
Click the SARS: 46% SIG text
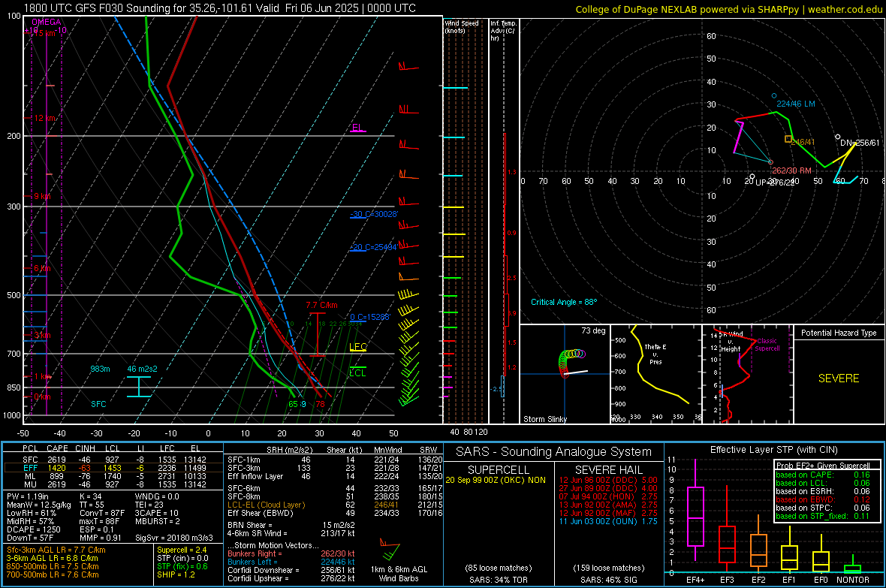608,580
